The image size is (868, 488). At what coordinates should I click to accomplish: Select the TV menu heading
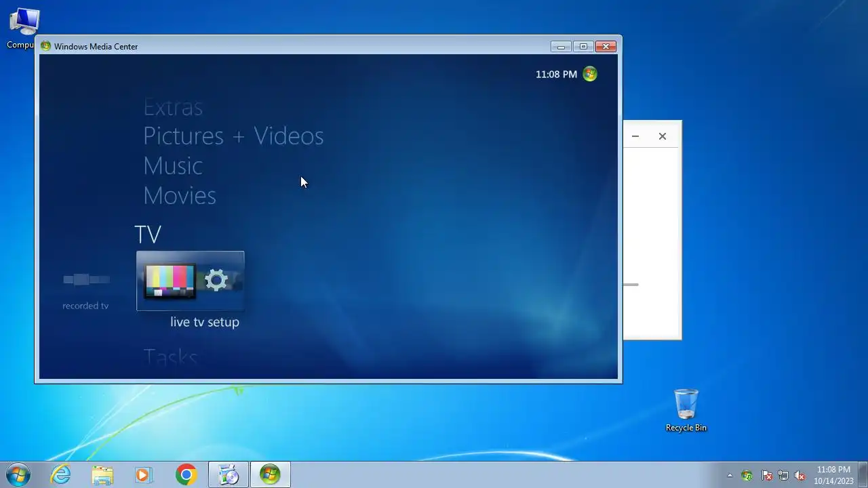148,235
